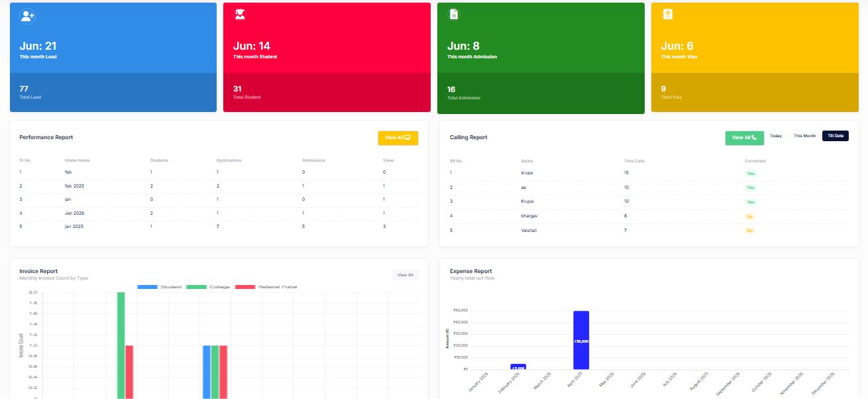The width and height of the screenshot is (868, 399).
Task: Open Performance Report View All button
Action: coord(398,138)
